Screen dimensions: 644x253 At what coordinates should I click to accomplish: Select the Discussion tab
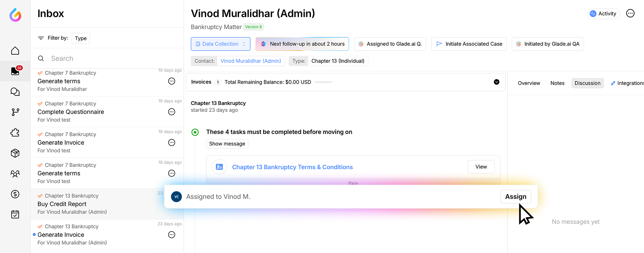point(587,83)
